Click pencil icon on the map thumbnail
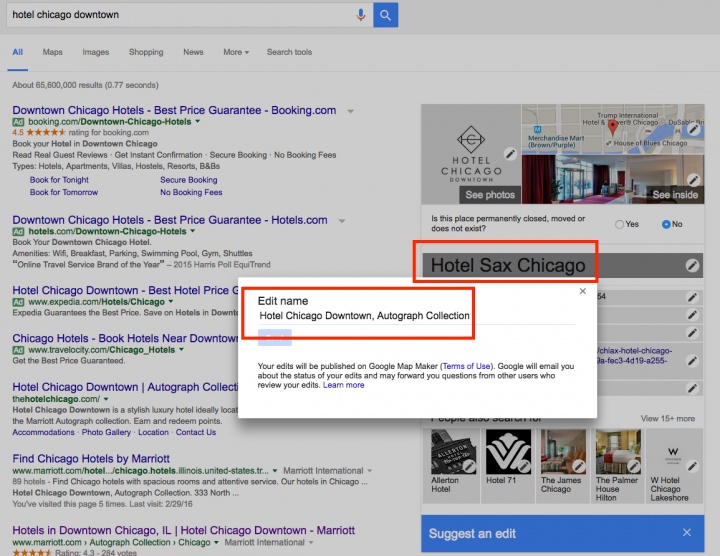720x556 pixels. (x=693, y=129)
